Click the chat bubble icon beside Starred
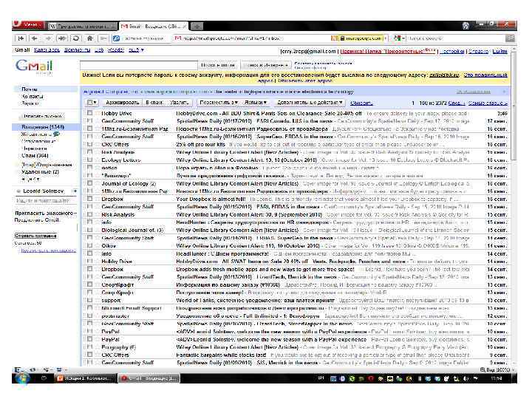The height and width of the screenshot is (399, 532). (x=56, y=134)
